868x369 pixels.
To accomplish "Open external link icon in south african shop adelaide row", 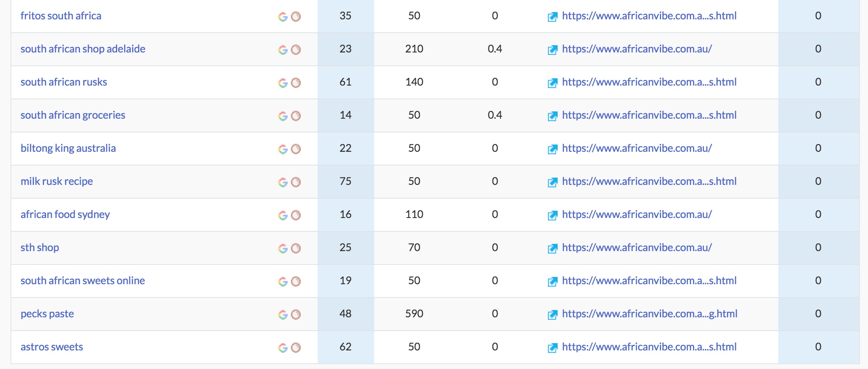I will tap(552, 50).
